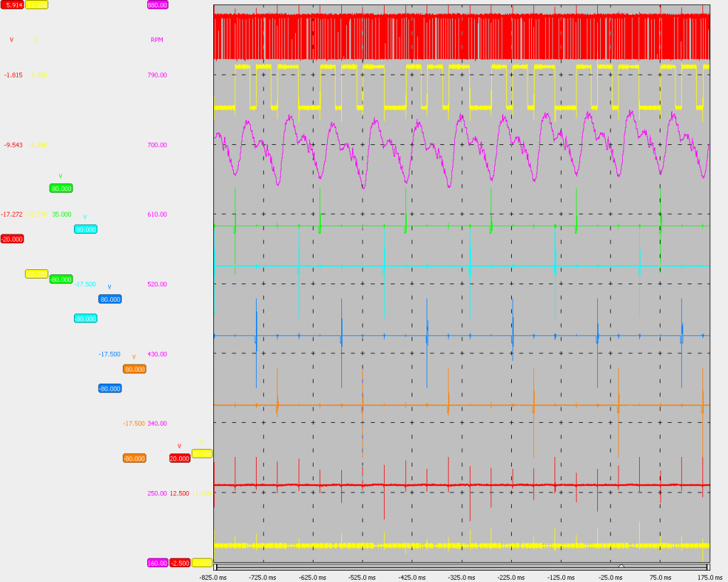Select the green 80.000 upper range box
The height and width of the screenshot is (582, 728).
tap(61, 188)
